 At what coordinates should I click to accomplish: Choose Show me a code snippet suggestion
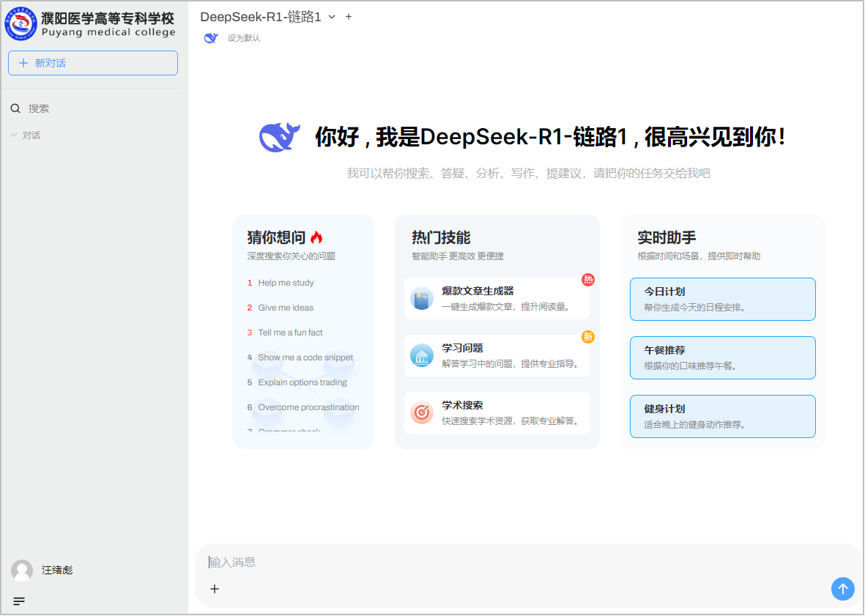pos(305,357)
